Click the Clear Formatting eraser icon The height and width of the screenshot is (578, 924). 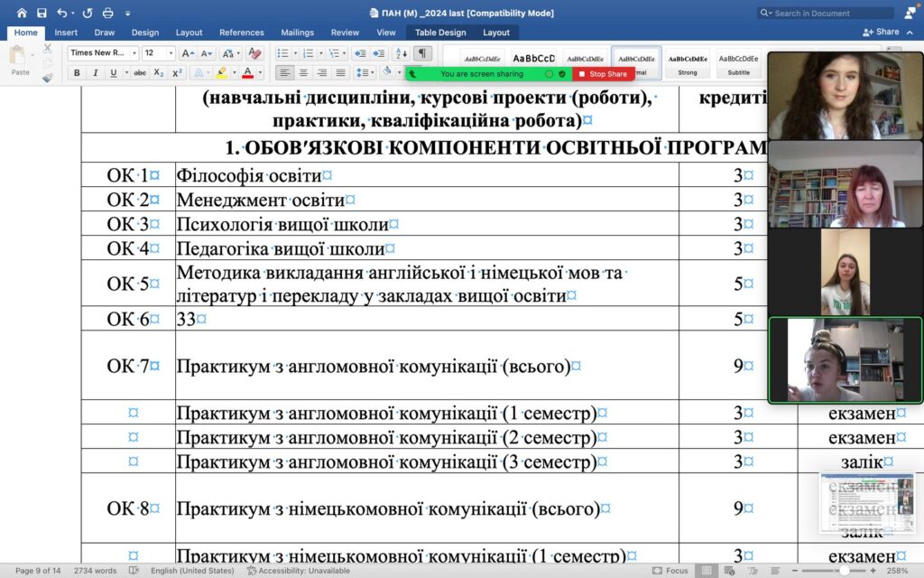point(254,53)
